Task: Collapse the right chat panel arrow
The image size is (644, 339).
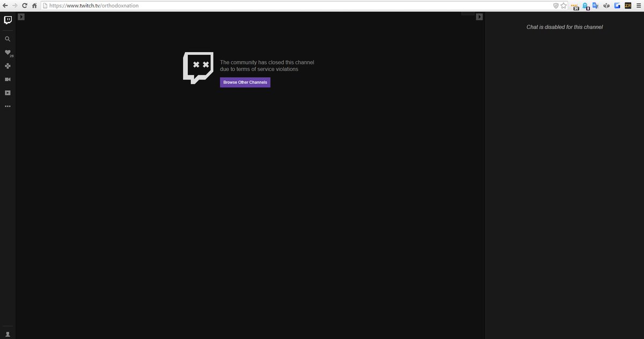Action: [479, 17]
